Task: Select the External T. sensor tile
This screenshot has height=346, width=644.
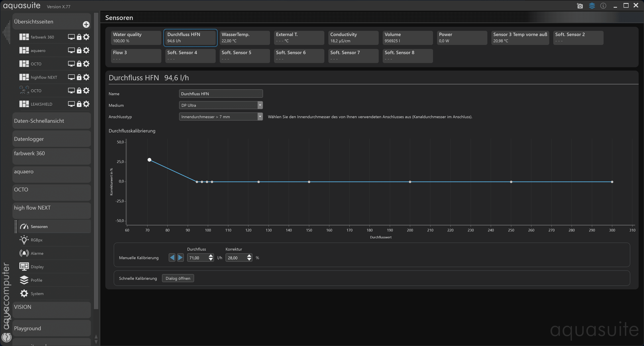Action: click(299, 38)
